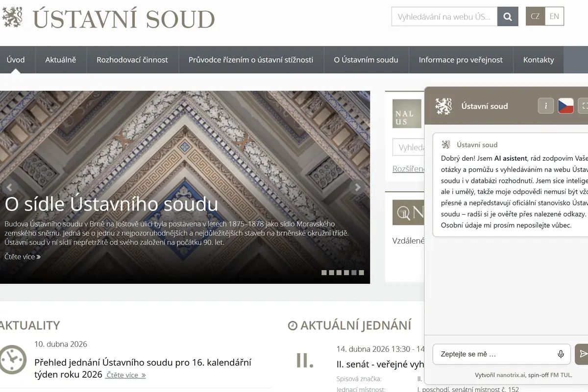
Task: Open the chat info icon button
Action: point(546,105)
